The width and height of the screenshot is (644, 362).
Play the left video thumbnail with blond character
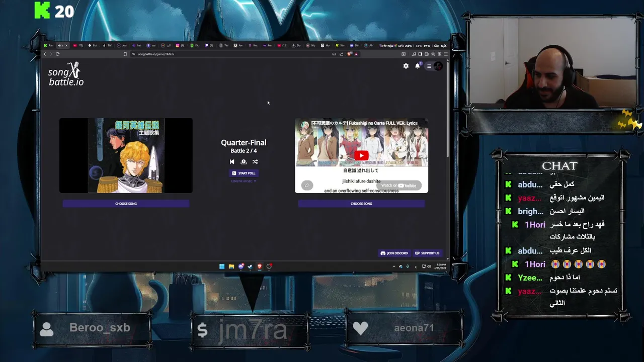click(x=126, y=155)
